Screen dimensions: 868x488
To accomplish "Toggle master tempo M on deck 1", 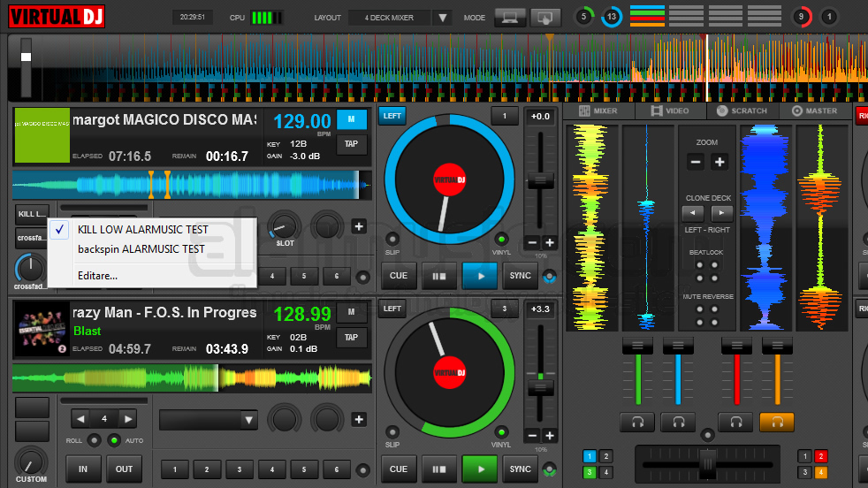I will 352,119.
